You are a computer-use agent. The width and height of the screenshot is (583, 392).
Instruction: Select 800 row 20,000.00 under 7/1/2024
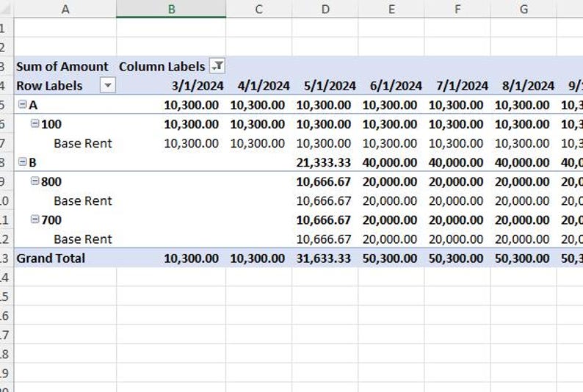(457, 182)
